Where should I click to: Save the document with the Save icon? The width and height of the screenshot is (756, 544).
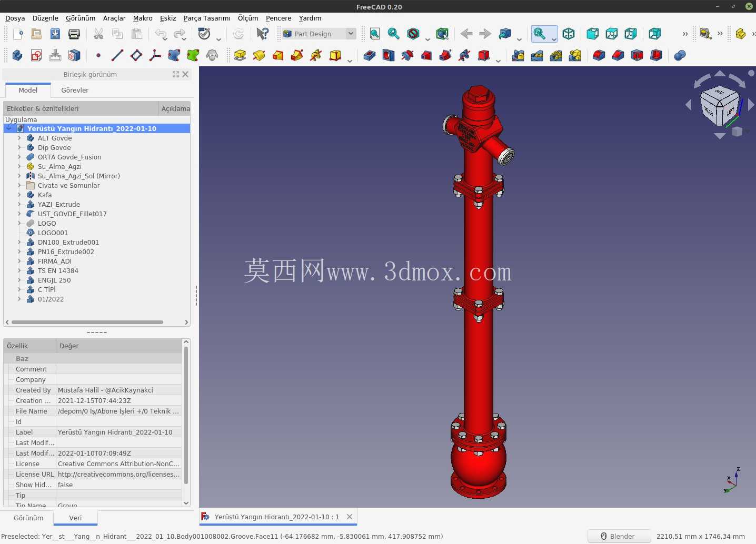[55, 34]
